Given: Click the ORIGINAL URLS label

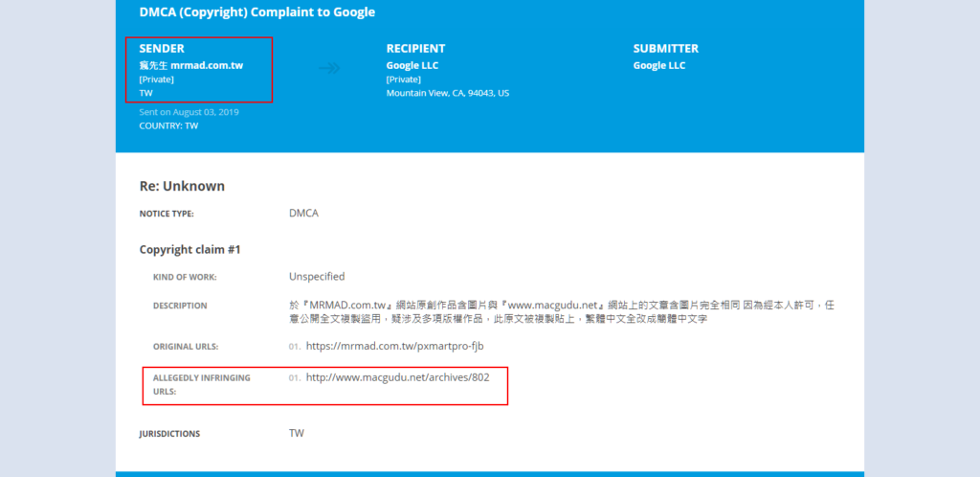Looking at the screenshot, I should click(186, 347).
